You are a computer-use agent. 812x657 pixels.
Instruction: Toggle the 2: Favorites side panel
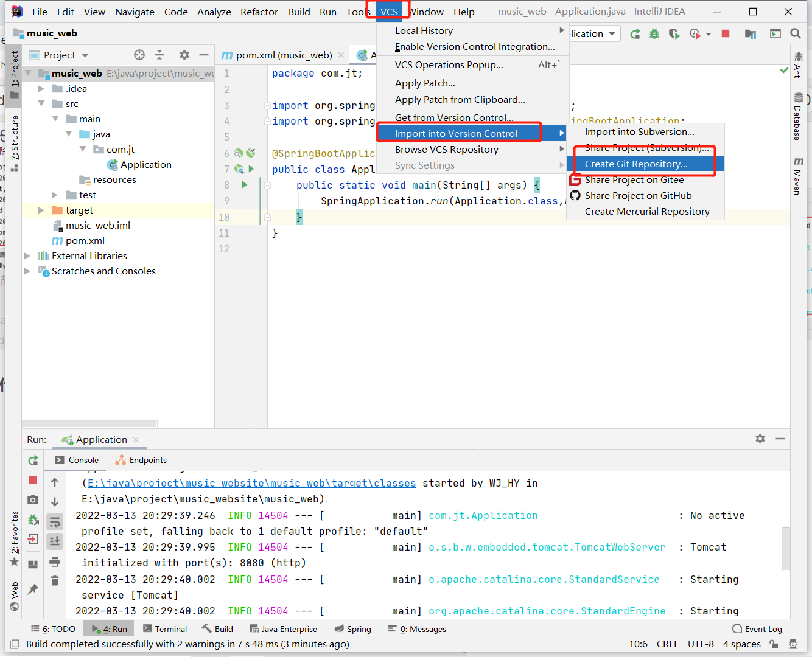[x=14, y=539]
